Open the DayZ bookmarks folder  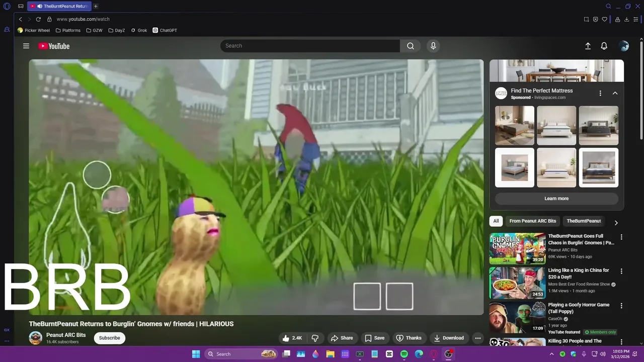click(116, 30)
